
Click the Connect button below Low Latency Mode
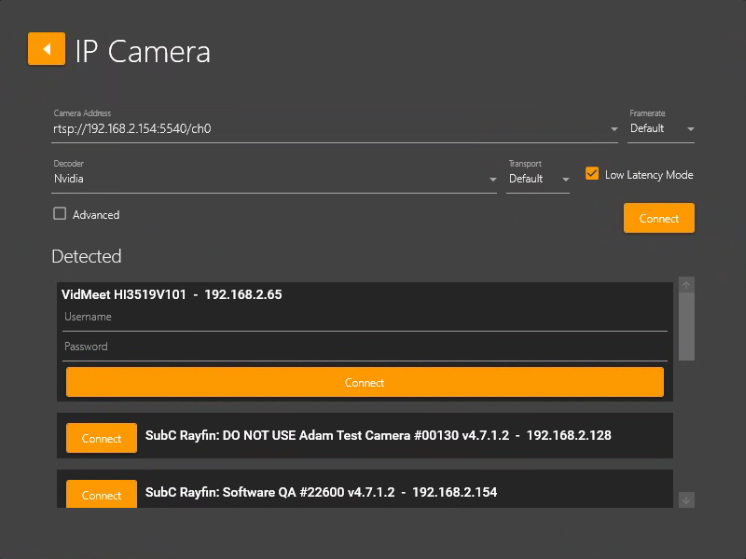(x=658, y=218)
